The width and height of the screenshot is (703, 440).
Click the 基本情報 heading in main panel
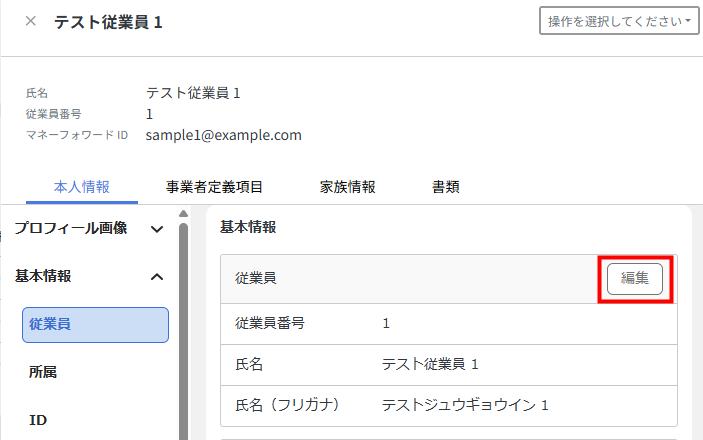click(247, 228)
